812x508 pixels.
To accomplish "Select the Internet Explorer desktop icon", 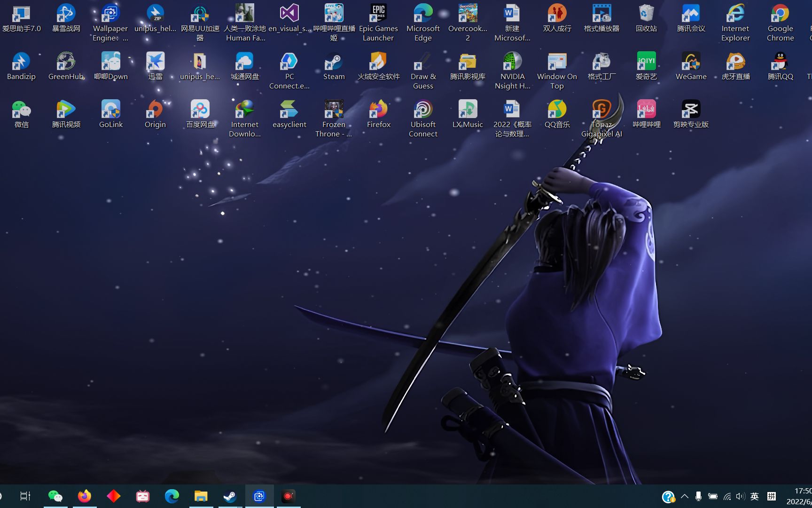I will point(735,24).
